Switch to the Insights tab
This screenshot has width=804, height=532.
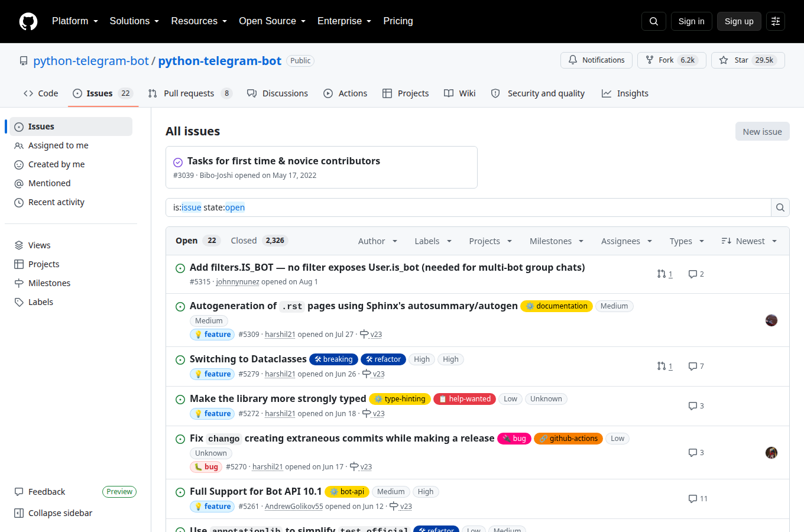[625, 93]
